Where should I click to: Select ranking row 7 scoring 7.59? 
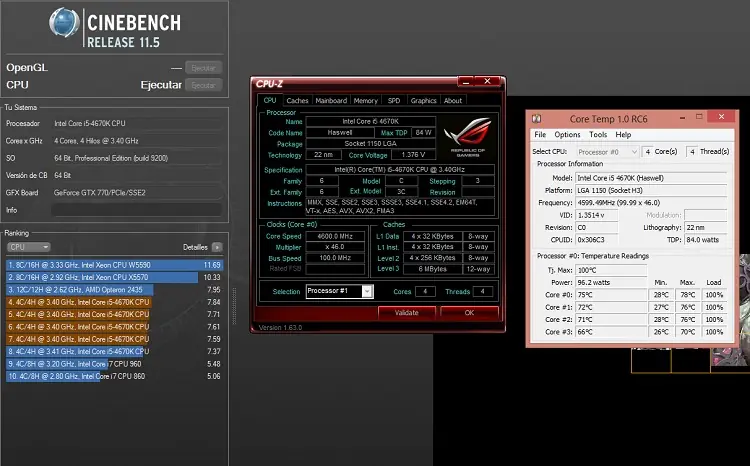click(x=114, y=339)
